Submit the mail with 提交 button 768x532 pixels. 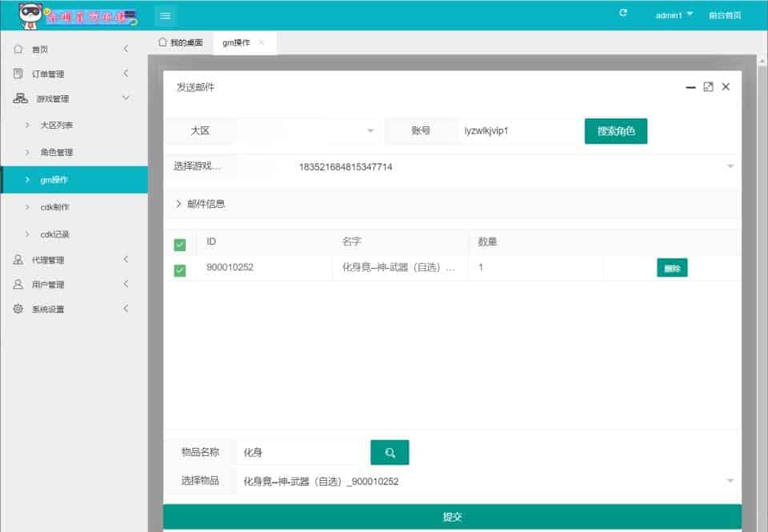452,516
